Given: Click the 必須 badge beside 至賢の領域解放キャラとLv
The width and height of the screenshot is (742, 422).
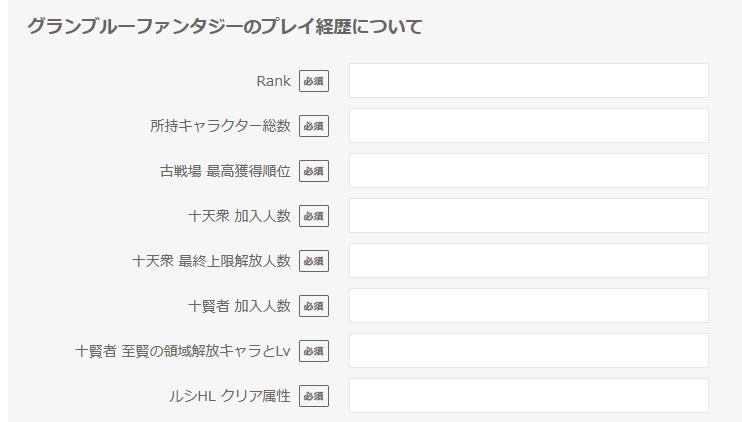Looking at the screenshot, I should click(314, 351).
